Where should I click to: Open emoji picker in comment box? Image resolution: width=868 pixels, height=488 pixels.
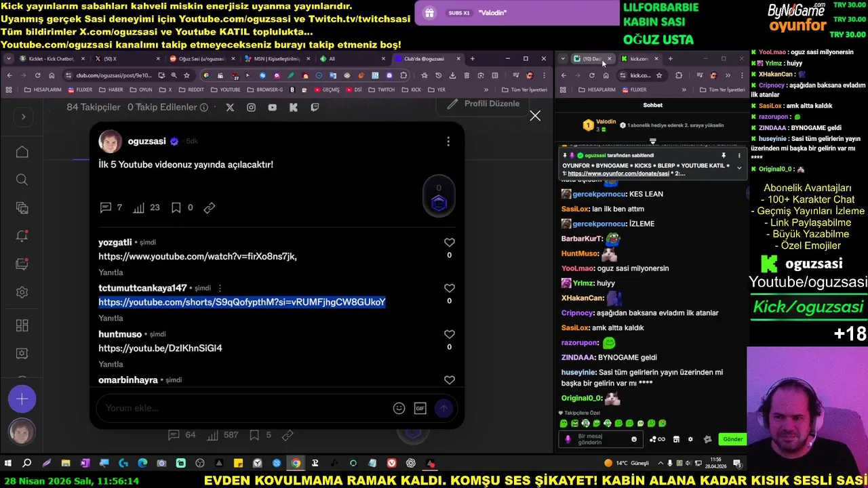(x=399, y=408)
